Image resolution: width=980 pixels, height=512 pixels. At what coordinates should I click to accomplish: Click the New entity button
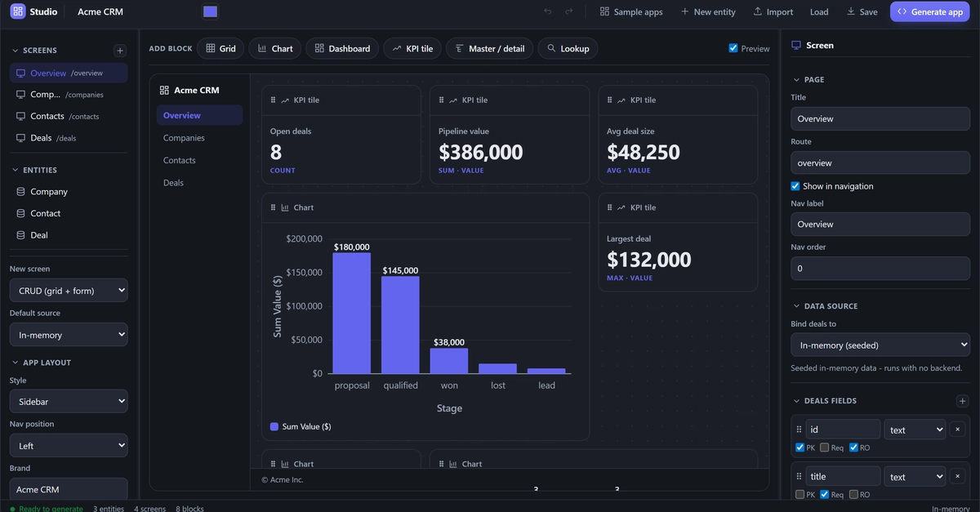(x=707, y=11)
